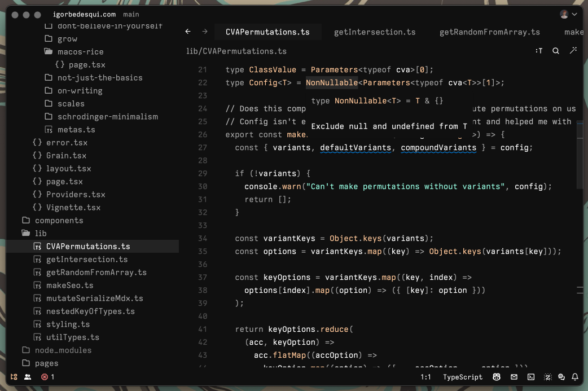Go back with the left arrow

pyautogui.click(x=188, y=32)
